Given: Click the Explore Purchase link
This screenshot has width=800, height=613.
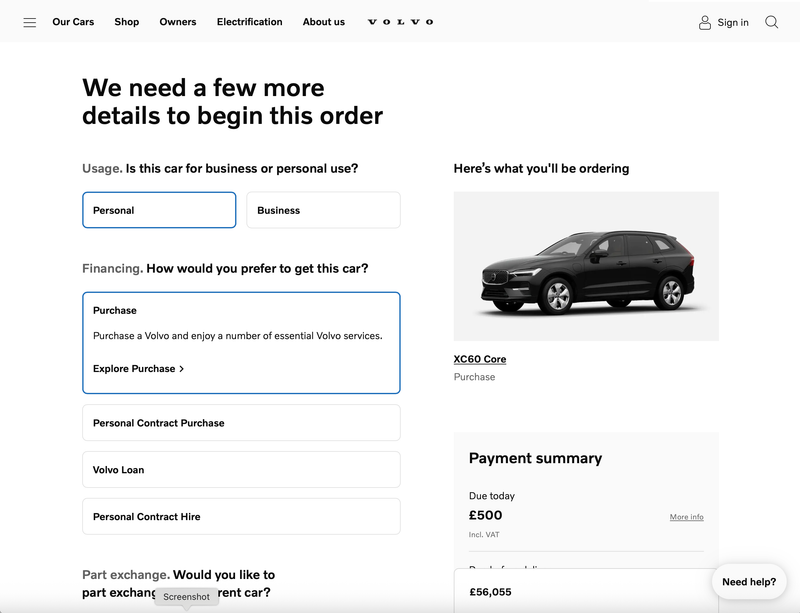Looking at the screenshot, I should pyautogui.click(x=135, y=368).
